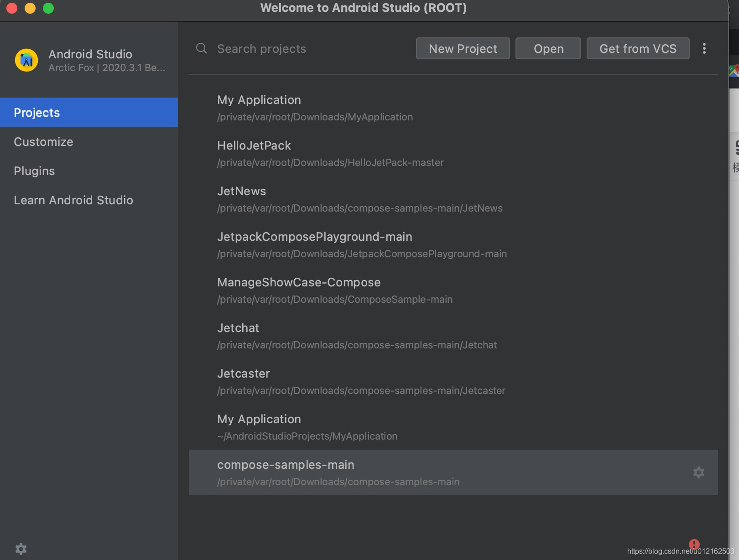Click the Open button
The width and height of the screenshot is (739, 560).
548,48
